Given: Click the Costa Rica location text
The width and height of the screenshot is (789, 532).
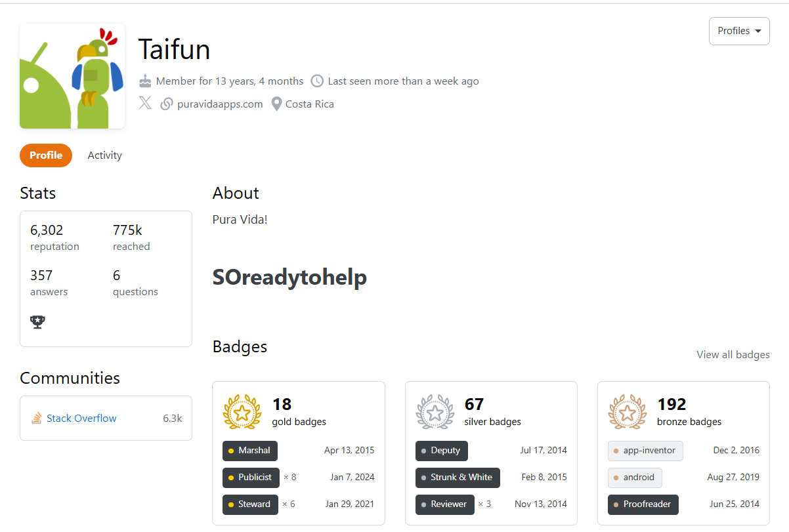Looking at the screenshot, I should (310, 104).
